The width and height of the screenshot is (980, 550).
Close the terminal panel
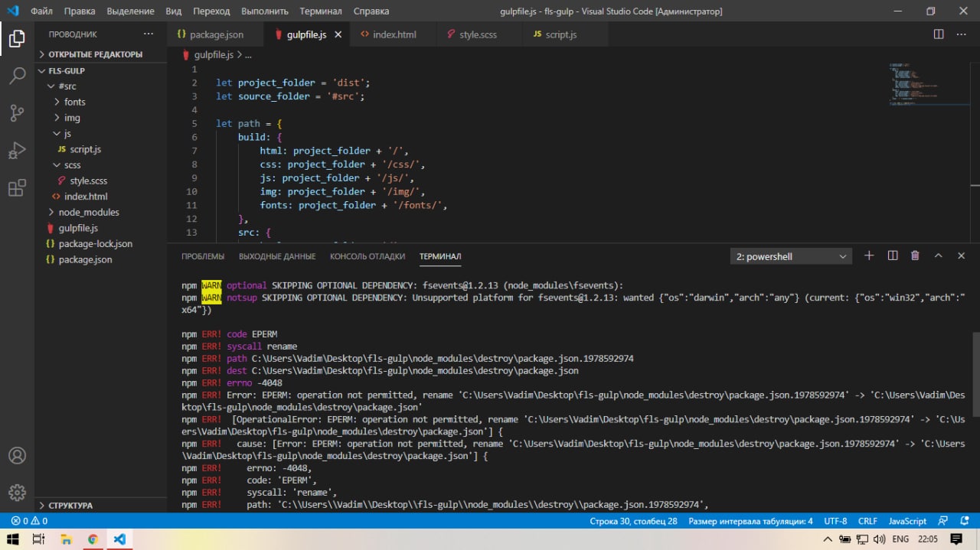962,256
